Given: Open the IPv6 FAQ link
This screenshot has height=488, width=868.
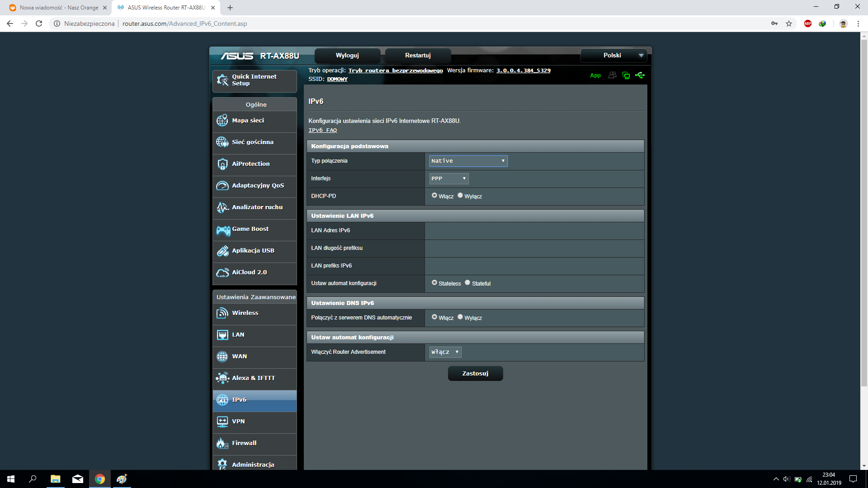Looking at the screenshot, I should (322, 130).
